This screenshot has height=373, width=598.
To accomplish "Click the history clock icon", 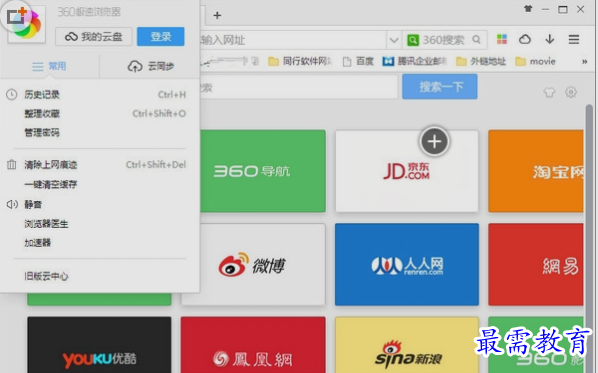I will pos(12,94).
